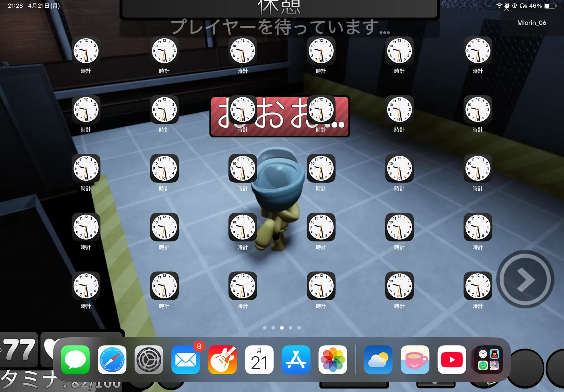Open 時計 app in first row, last column
The width and height of the screenshot is (564, 392).
tap(478, 51)
